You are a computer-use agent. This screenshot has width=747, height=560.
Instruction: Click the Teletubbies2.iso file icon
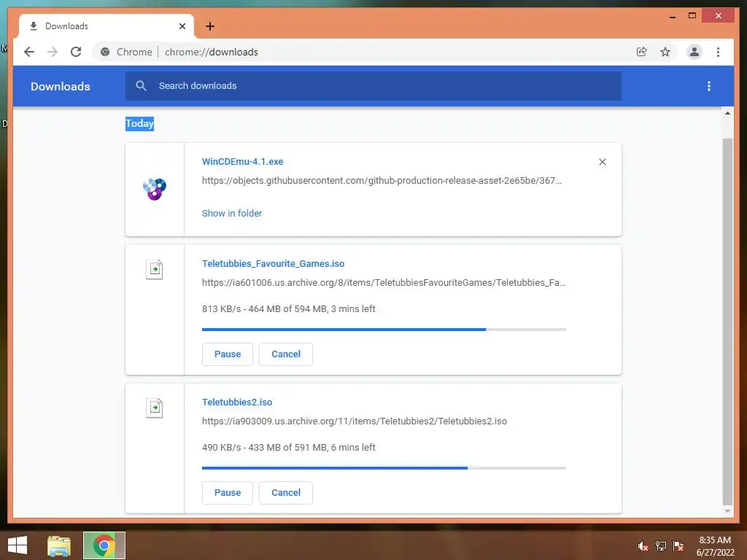coord(155,408)
